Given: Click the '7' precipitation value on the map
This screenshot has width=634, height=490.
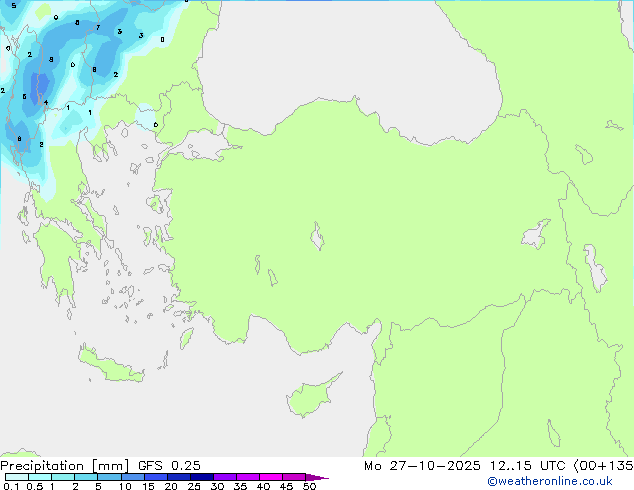Looking at the screenshot, I should tap(98, 27).
